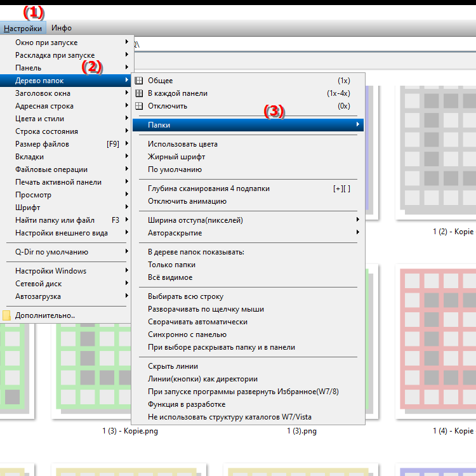Click Дополнительно.. menu entry

tap(65, 315)
